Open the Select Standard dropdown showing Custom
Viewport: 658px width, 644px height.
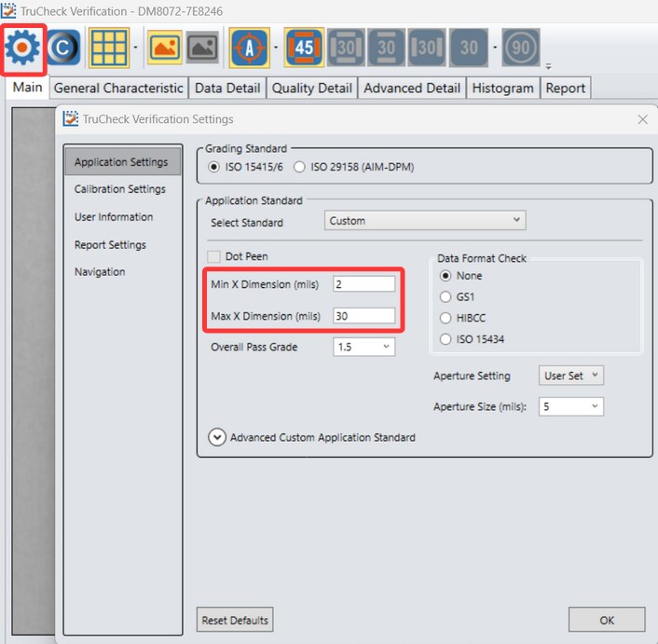click(425, 220)
